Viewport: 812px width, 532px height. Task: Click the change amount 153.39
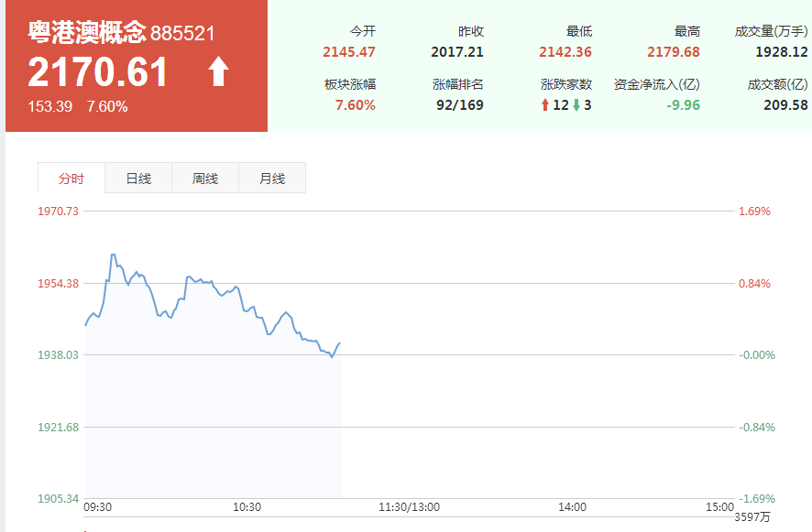[x=49, y=106]
